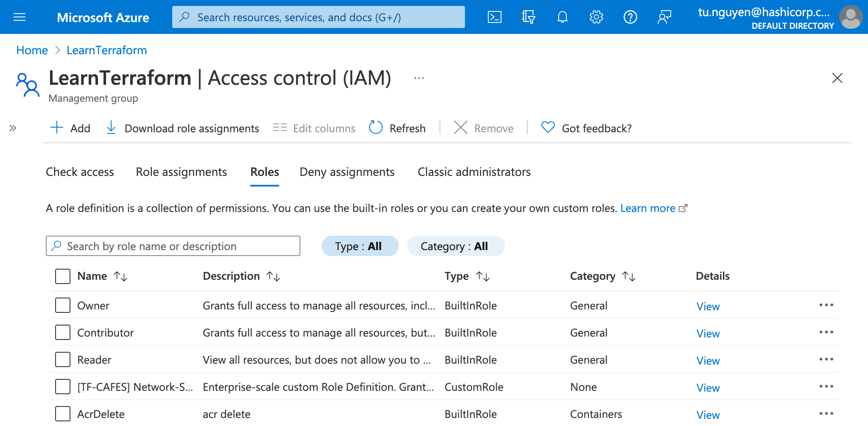
Task: Click the Microsoft Azure logo text
Action: point(103,17)
